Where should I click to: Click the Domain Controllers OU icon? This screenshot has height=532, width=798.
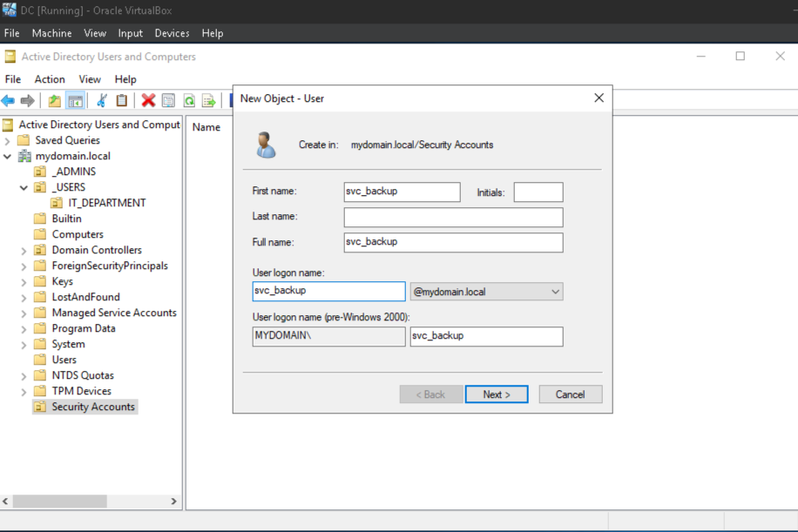click(x=40, y=250)
